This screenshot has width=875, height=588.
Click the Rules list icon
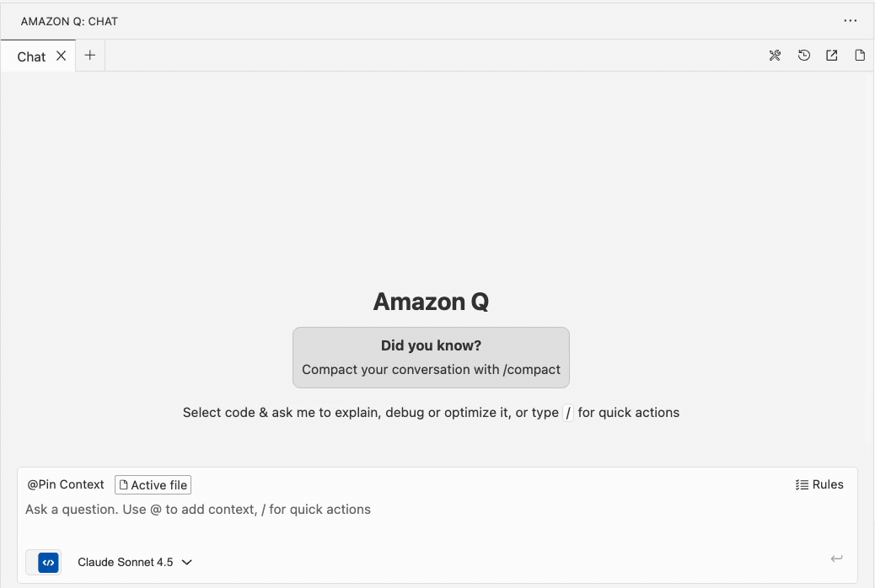coord(801,484)
